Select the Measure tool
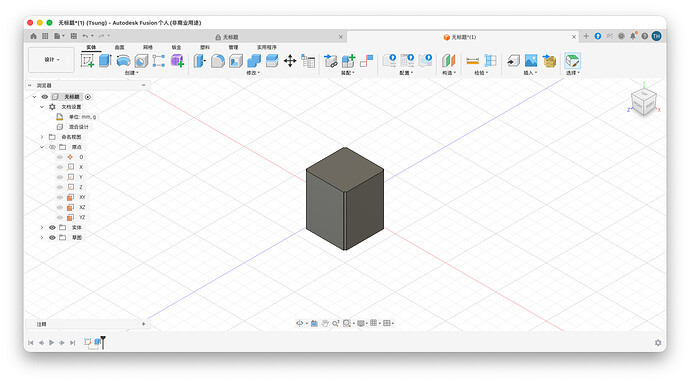This screenshot has height=382, width=690. tap(472, 60)
